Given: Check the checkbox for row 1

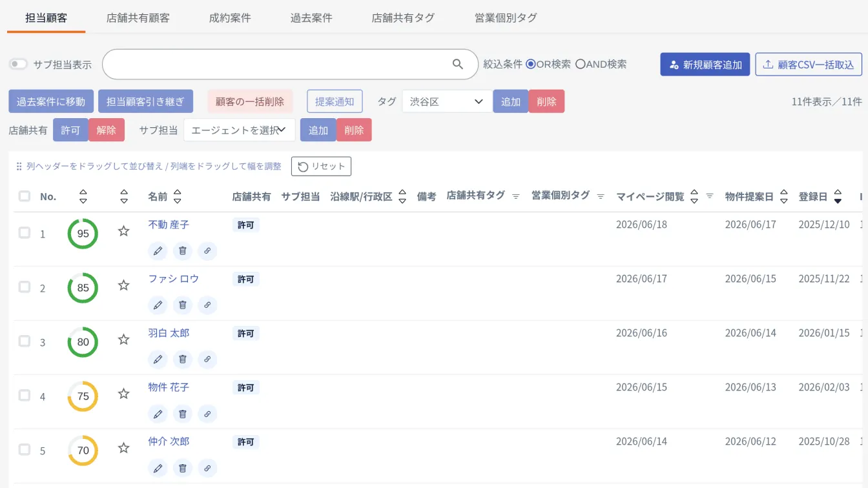Looking at the screenshot, I should pyautogui.click(x=25, y=232).
